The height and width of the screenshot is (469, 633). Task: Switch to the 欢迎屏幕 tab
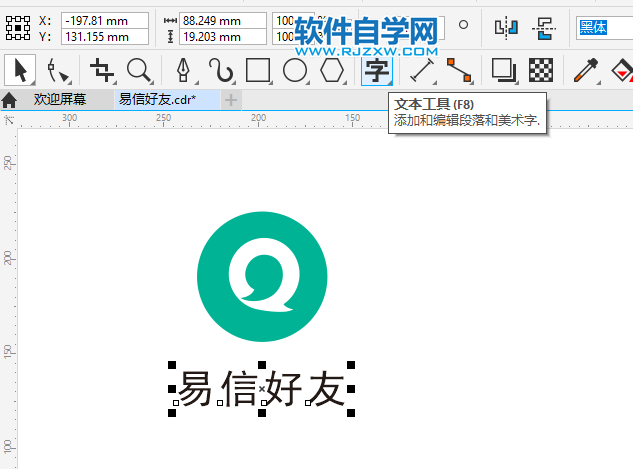click(60, 99)
